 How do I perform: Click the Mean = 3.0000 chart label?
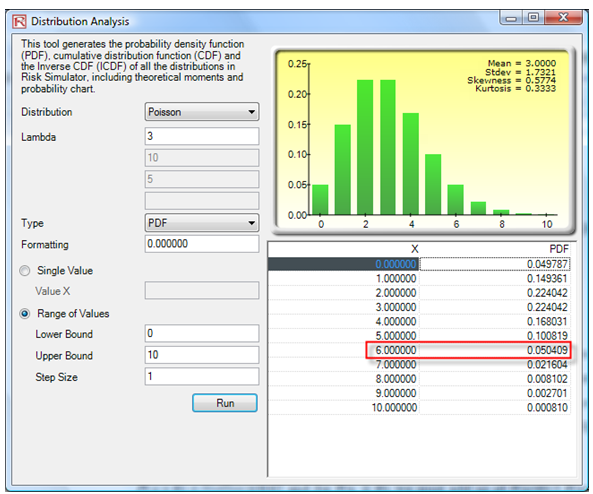pyautogui.click(x=522, y=63)
